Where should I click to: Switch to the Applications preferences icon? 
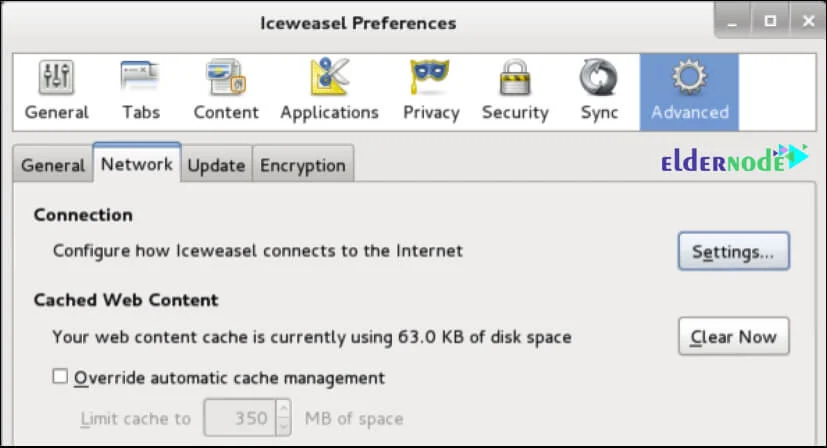tap(329, 80)
